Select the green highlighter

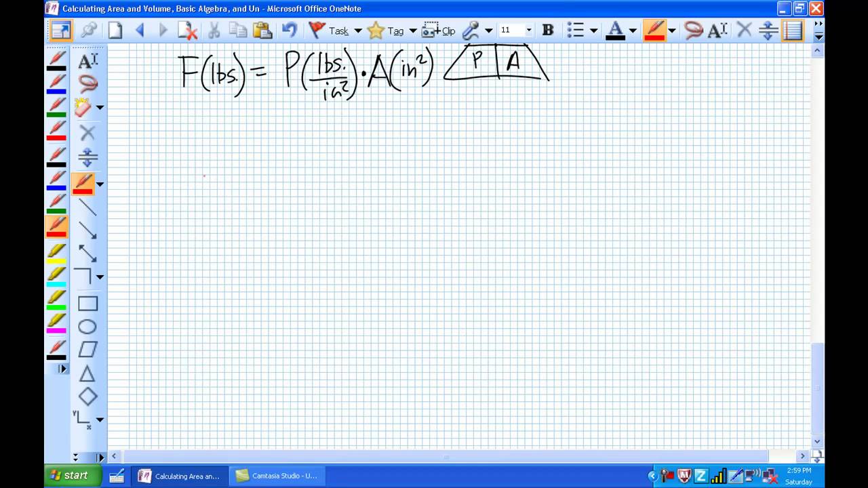[57, 300]
